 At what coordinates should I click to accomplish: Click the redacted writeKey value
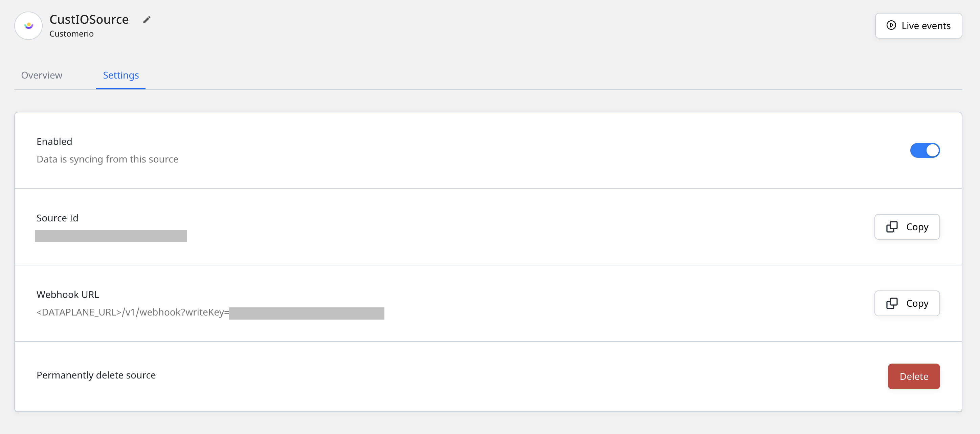[x=307, y=313]
